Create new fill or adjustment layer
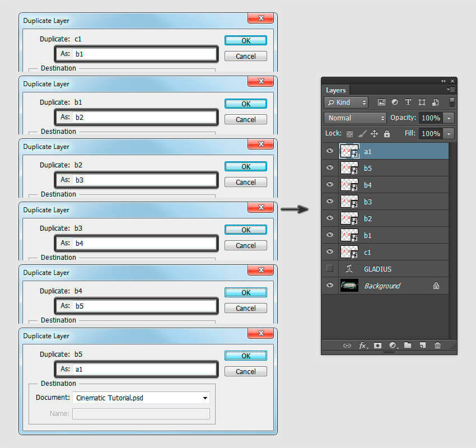The width and height of the screenshot is (476, 448). 394,346
